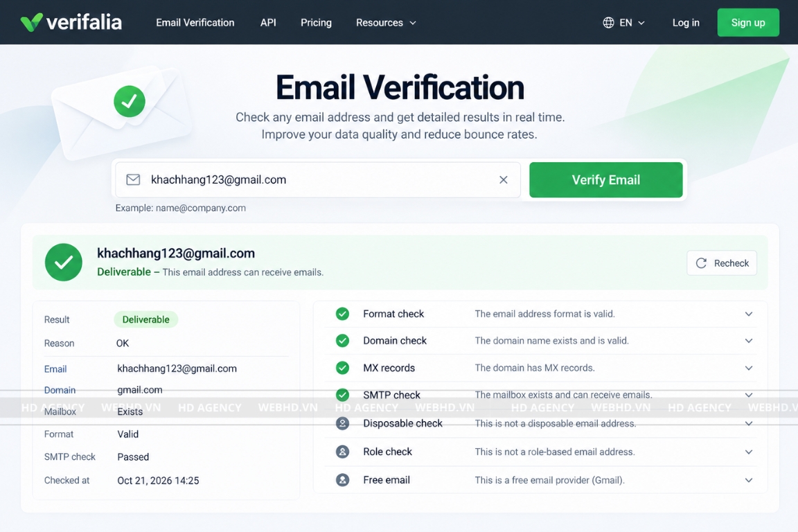Open the API nav item

point(268,22)
